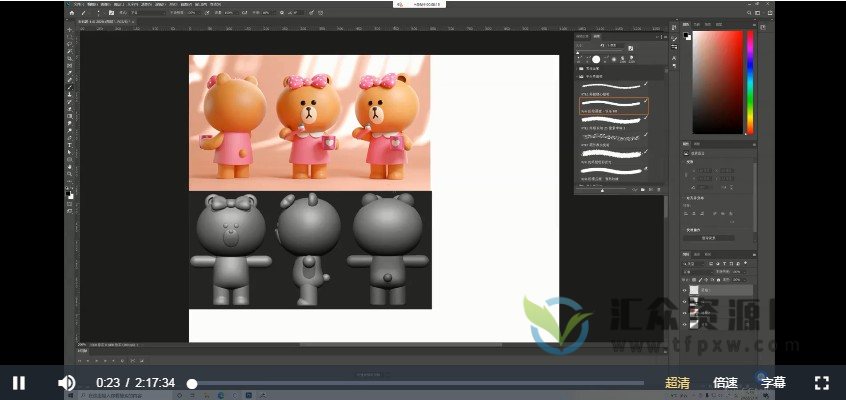Open painting mode dropdown in options bar
846x400 pixels.
[x=148, y=12]
